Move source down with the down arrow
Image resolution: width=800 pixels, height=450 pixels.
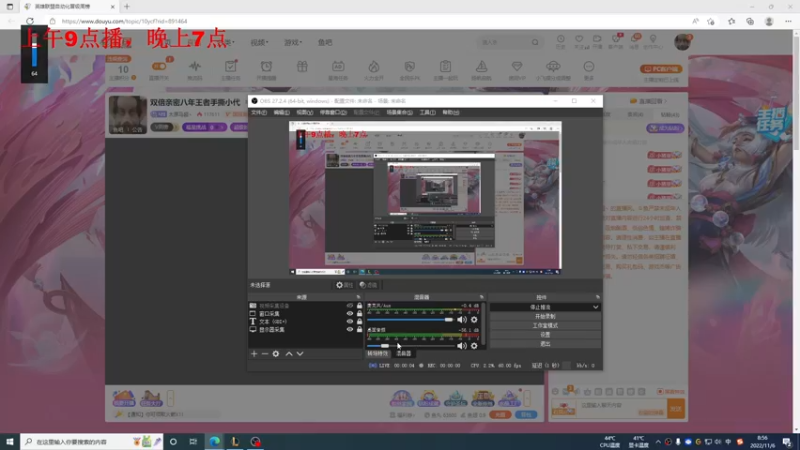(300, 354)
